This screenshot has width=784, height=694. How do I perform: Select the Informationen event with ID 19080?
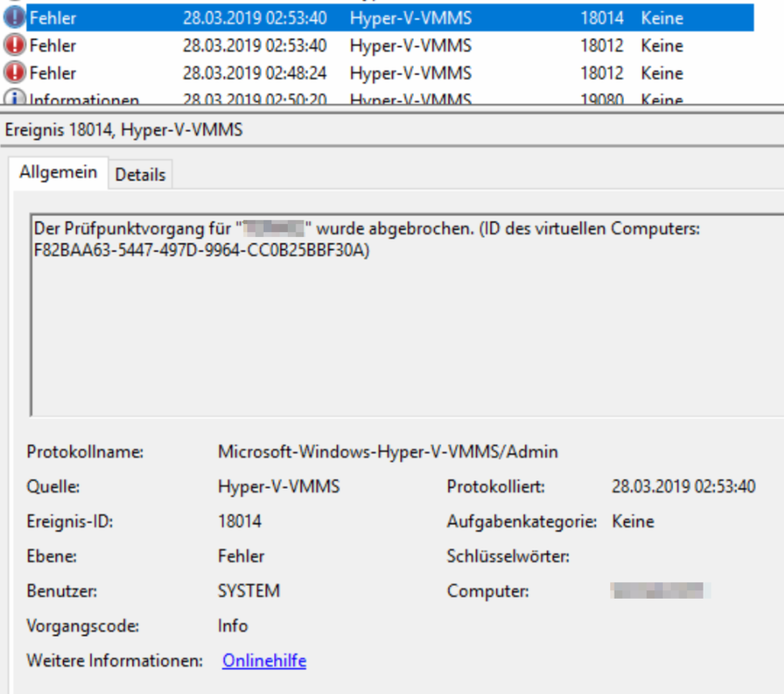[84, 100]
